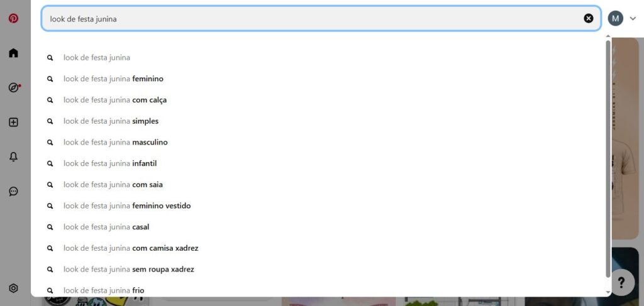Viewport: 644px width, 306px height.
Task: Expand the accounts chevron dropdown
Action: [x=633, y=18]
